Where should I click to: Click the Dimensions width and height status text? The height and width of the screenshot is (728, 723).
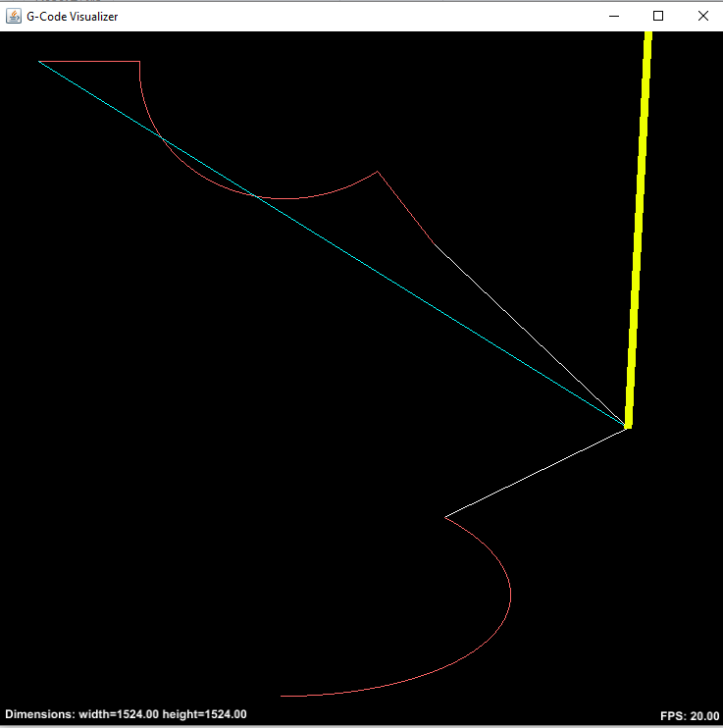click(126, 714)
